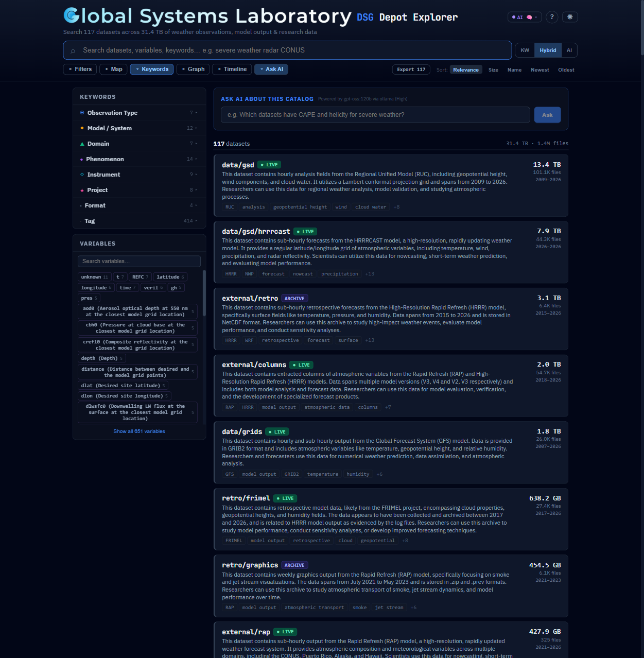Switch search mode to AI
This screenshot has height=658, width=644.
tap(569, 50)
